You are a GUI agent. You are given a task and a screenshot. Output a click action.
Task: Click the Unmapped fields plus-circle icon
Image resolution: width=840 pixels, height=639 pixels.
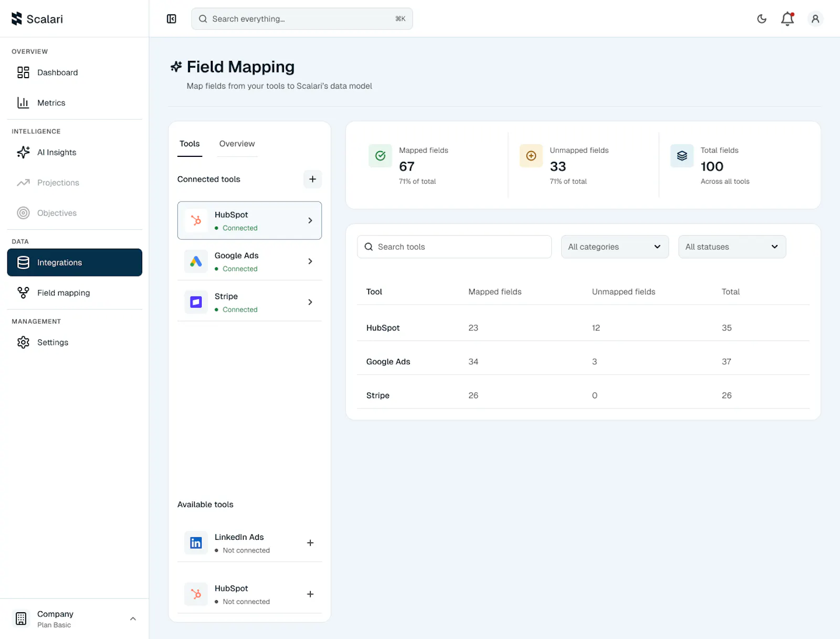pyautogui.click(x=531, y=156)
